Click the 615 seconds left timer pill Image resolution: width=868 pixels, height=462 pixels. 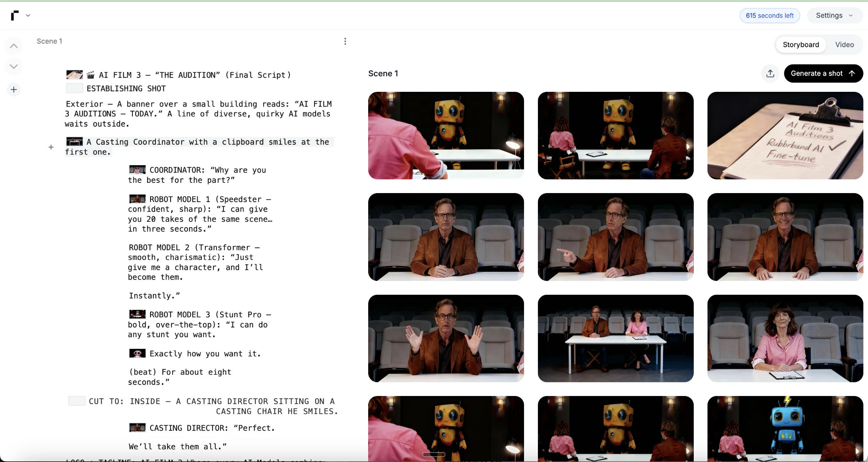(x=769, y=15)
